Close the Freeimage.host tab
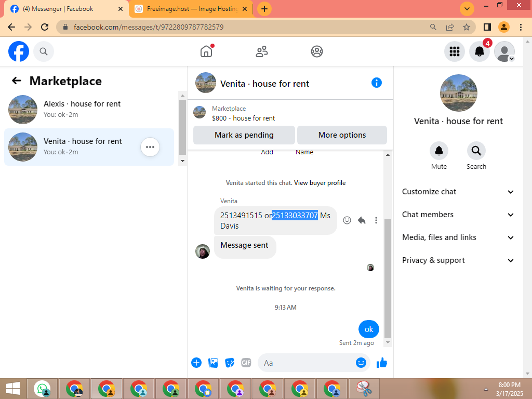 (x=245, y=9)
